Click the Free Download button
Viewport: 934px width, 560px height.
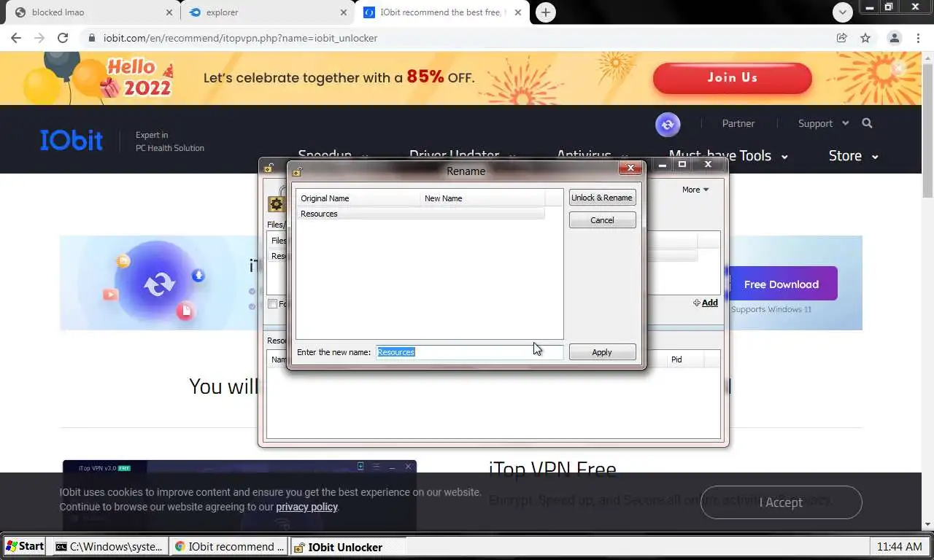click(781, 284)
